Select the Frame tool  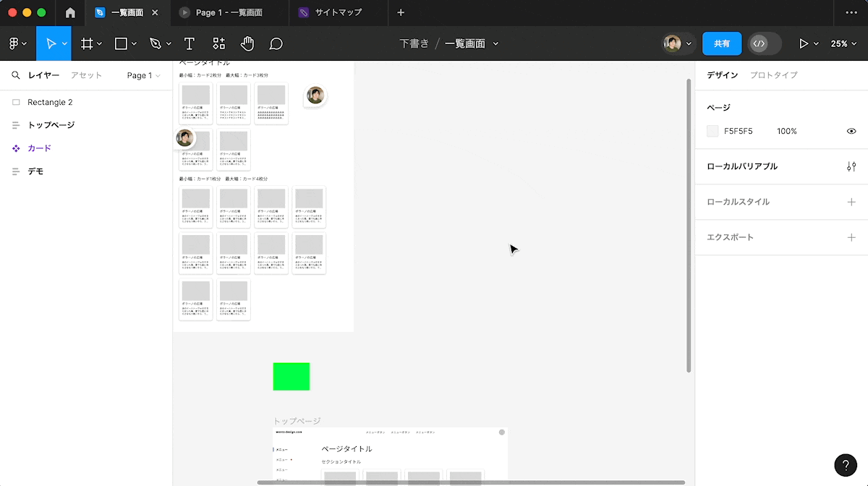87,43
